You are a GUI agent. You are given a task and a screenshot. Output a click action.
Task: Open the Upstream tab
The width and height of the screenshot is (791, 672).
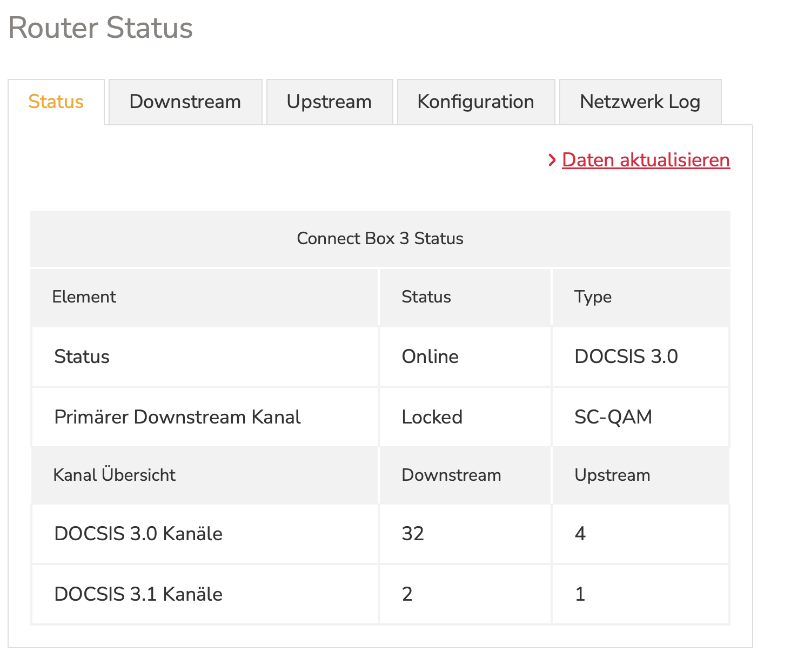pos(329,102)
